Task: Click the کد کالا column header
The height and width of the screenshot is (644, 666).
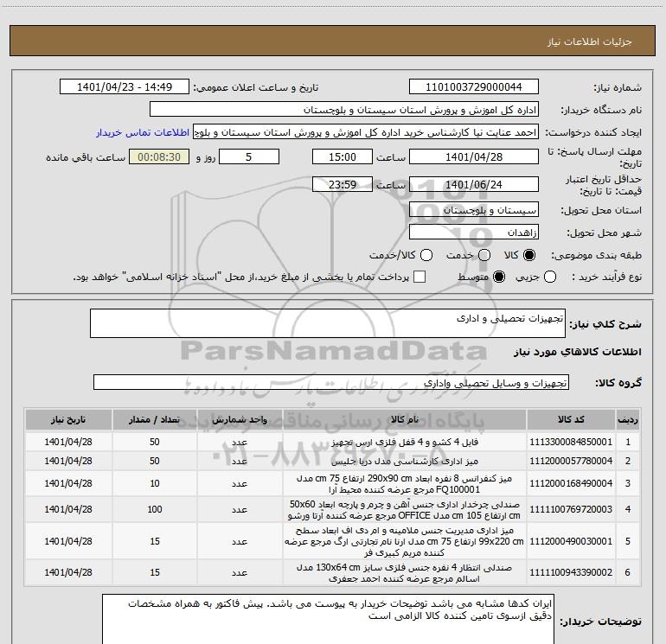Action: pyautogui.click(x=571, y=420)
